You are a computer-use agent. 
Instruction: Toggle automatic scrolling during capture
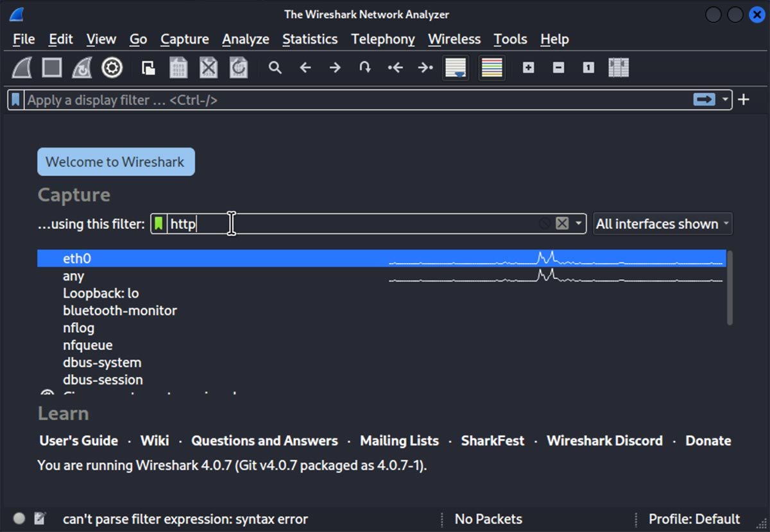click(456, 67)
